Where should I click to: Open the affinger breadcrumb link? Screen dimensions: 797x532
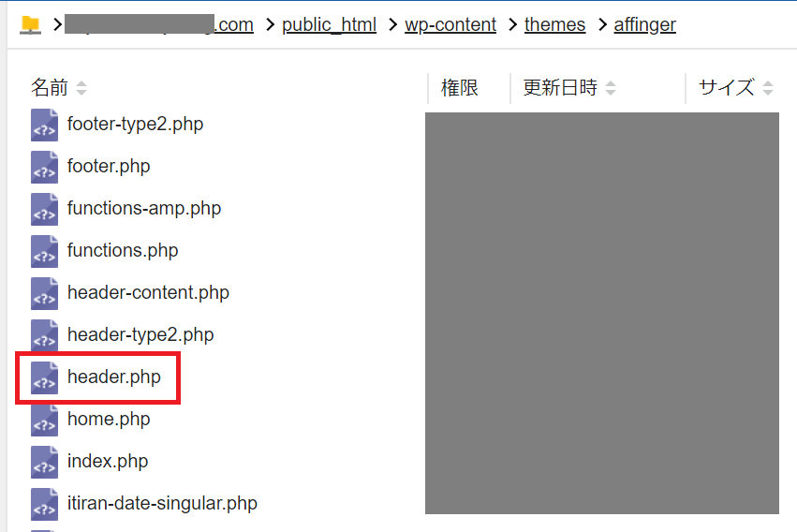pos(644,24)
